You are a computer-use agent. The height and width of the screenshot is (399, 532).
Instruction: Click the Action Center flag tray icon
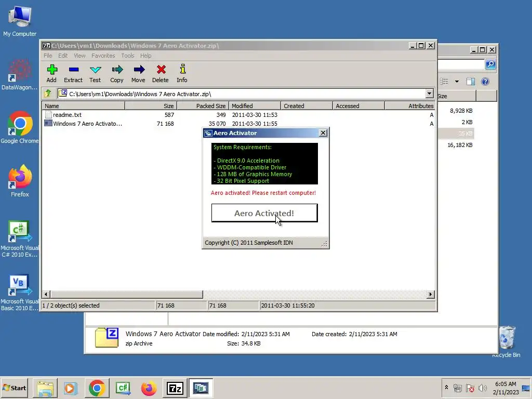470,388
